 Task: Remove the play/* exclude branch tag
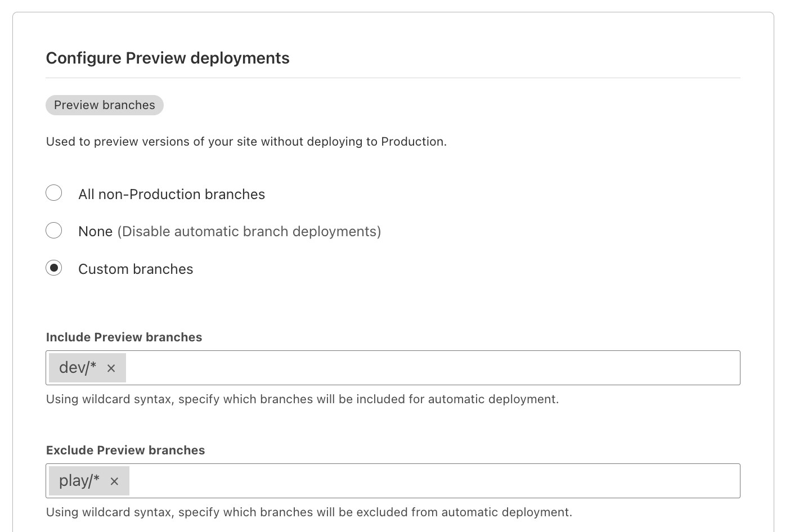[x=114, y=481]
